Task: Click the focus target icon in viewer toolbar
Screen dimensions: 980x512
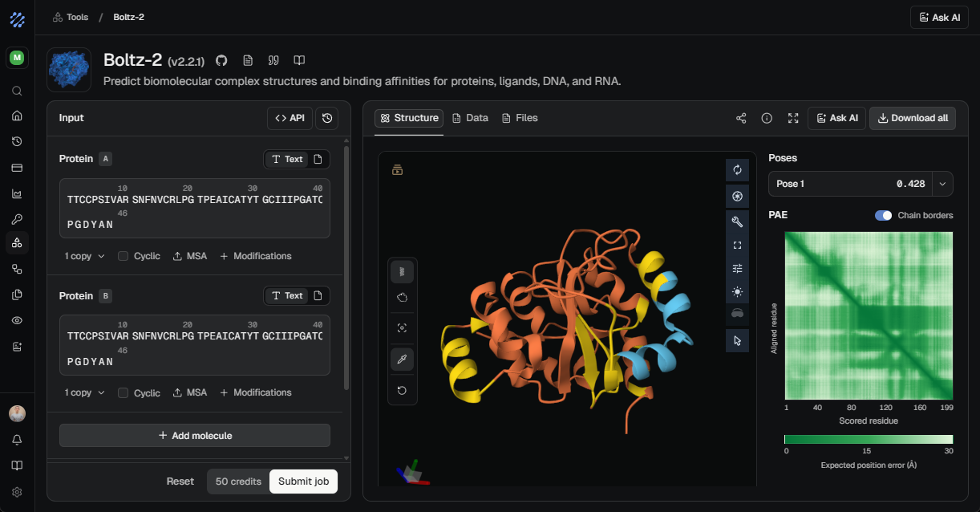Action: (x=402, y=327)
